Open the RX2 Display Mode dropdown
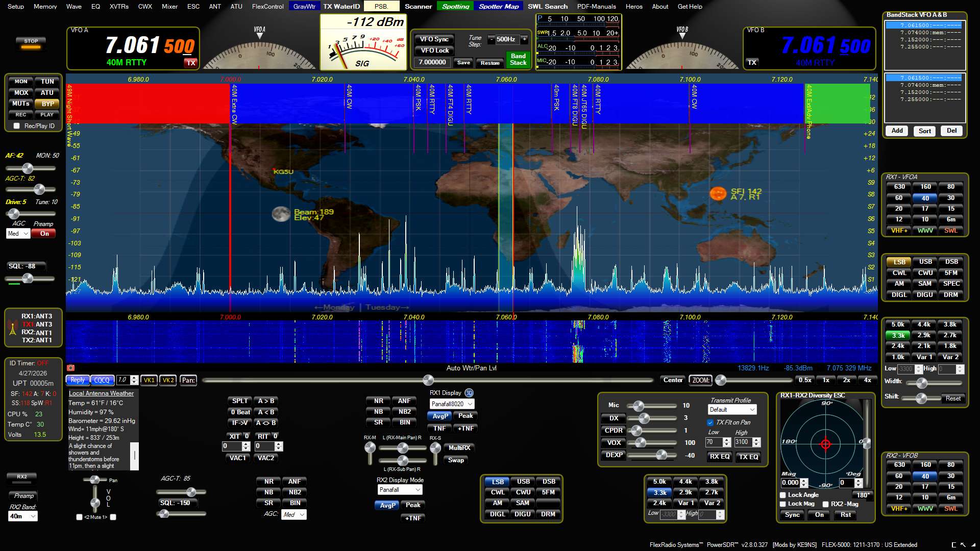Screen dimensions: 980x551 pyautogui.click(x=400, y=490)
